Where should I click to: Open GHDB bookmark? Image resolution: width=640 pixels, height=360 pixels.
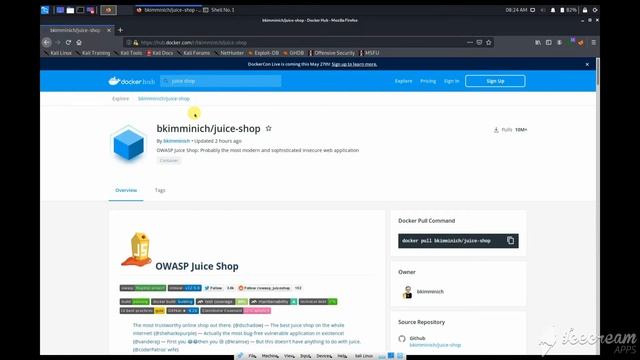[x=294, y=53]
